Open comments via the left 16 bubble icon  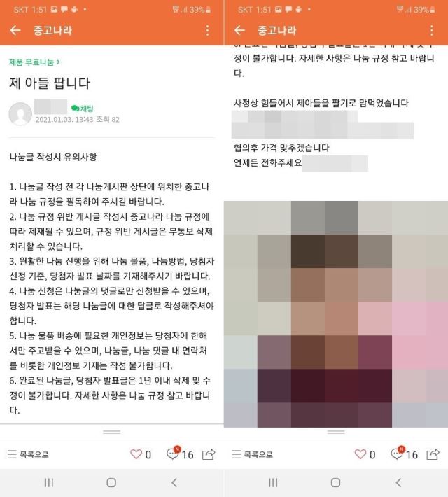point(174,454)
